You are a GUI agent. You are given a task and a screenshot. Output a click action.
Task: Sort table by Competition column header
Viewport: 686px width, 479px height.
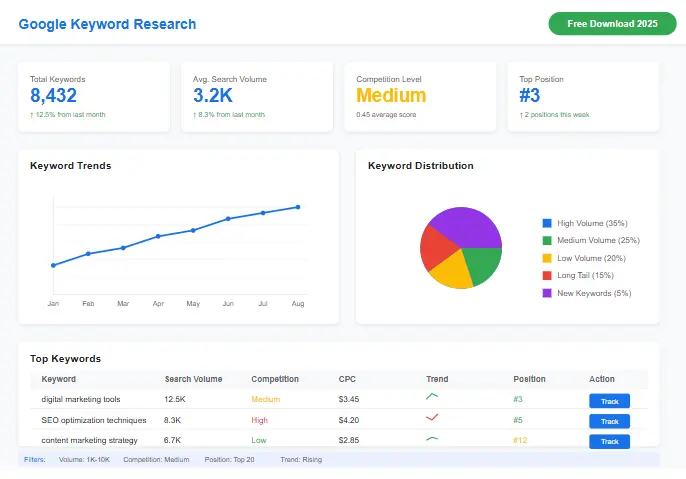coord(275,380)
